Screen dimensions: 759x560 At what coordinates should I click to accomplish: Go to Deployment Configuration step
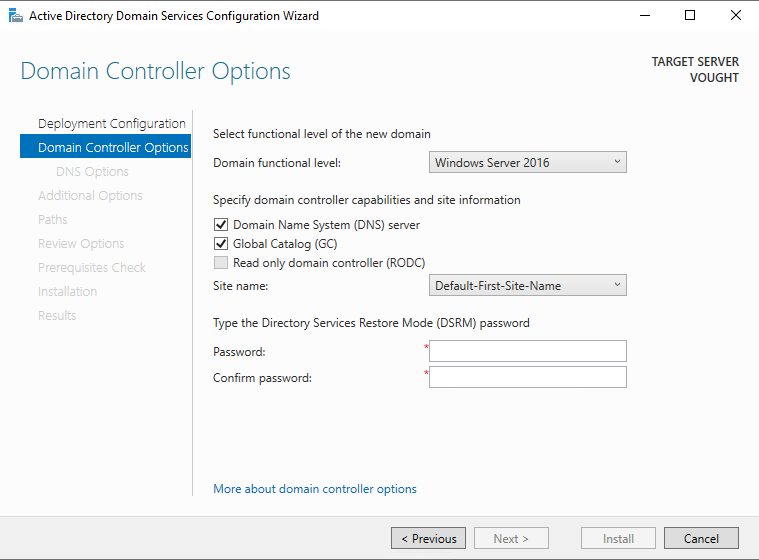click(112, 123)
